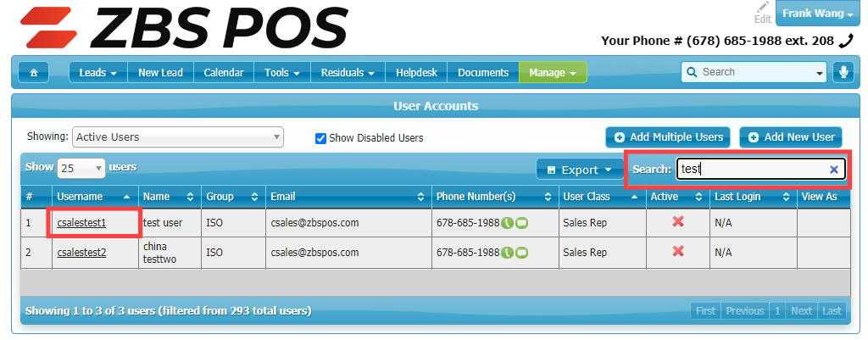Click Add Multiple Users button

[668, 137]
